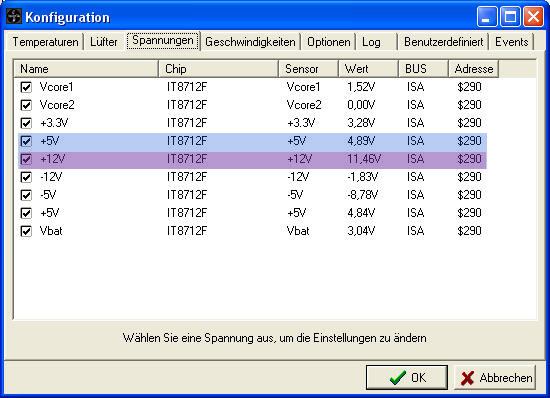Toggle the -12V row checkbox
The image size is (550, 398).
[26, 177]
